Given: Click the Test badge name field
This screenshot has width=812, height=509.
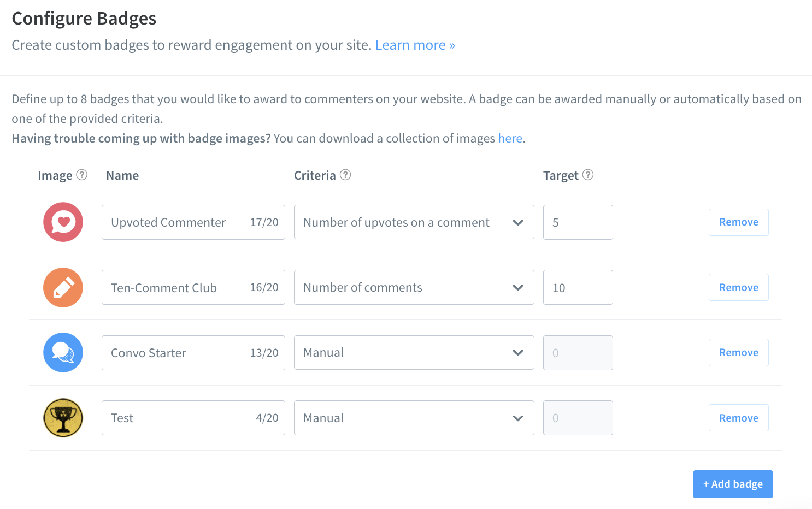Looking at the screenshot, I should click(175, 418).
